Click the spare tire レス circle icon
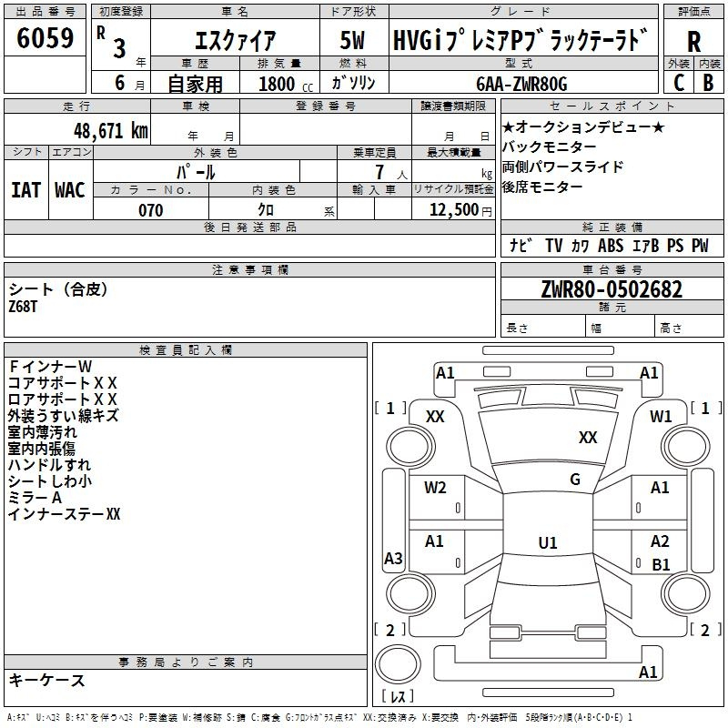728x728 pixels. pyautogui.click(x=398, y=663)
